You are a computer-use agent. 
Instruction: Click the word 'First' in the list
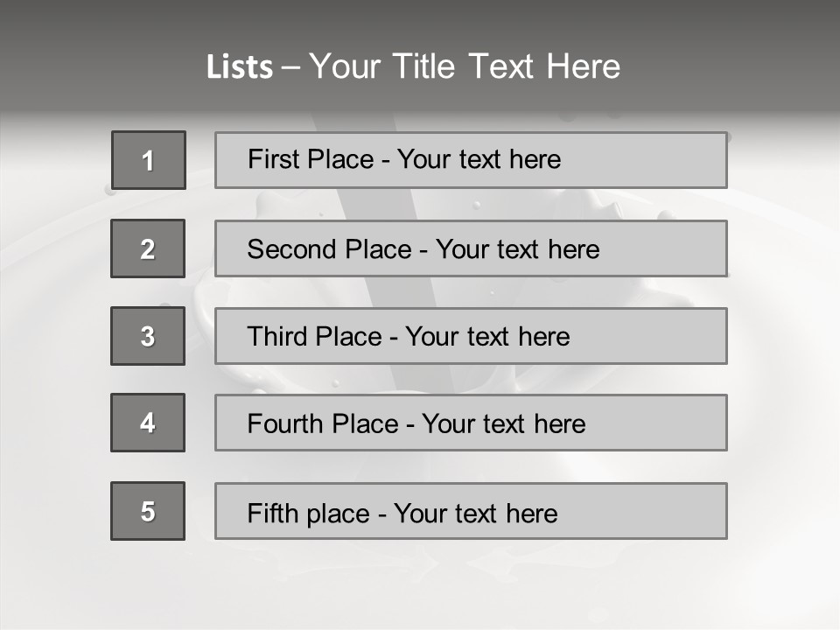pos(272,159)
